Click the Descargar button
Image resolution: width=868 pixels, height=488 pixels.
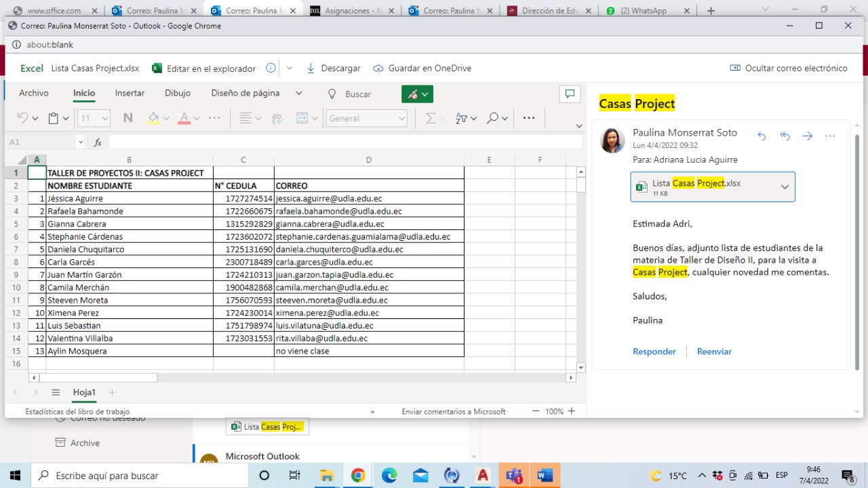point(334,68)
